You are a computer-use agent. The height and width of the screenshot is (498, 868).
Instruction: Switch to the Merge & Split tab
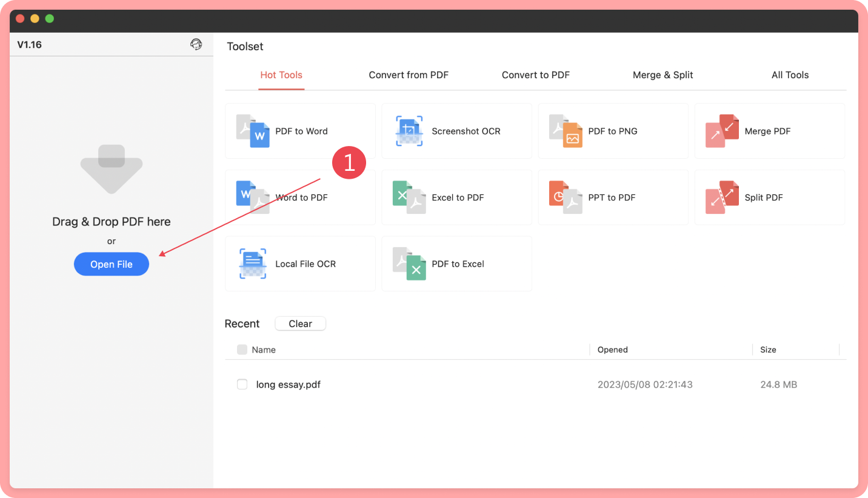click(663, 75)
